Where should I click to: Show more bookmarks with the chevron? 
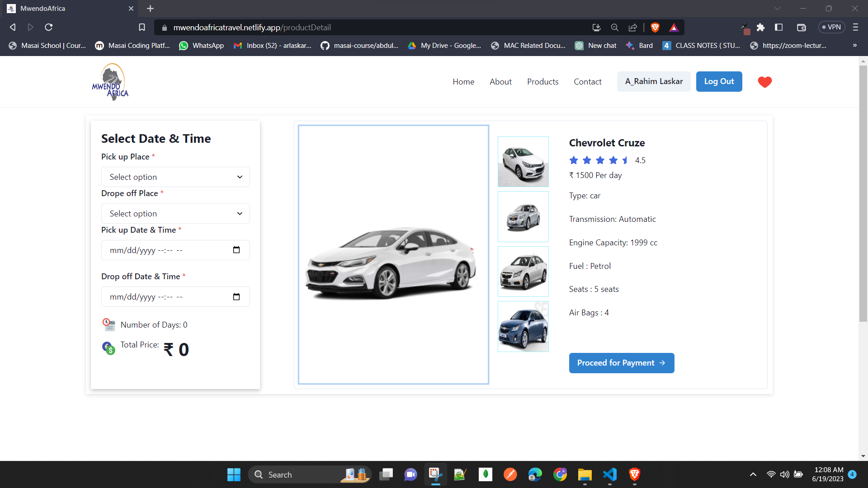[x=854, y=45]
